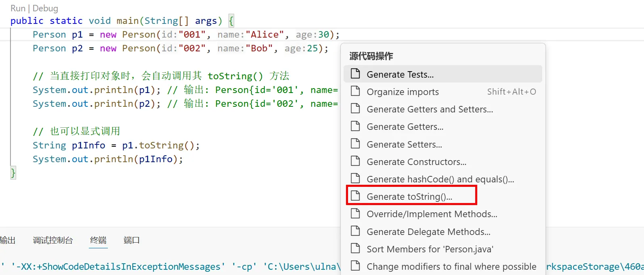Click the Run code lens link
Viewport: 644px width, 275px height.
pos(18,8)
